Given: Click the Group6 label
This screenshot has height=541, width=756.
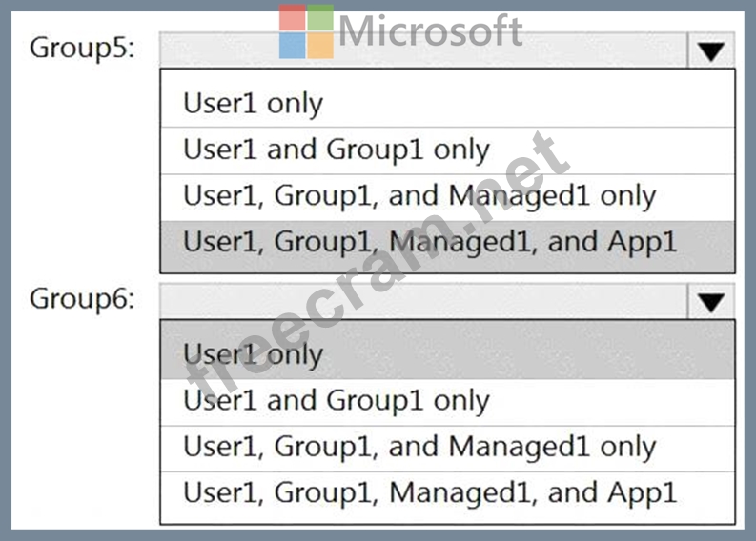Looking at the screenshot, I should point(82,299).
